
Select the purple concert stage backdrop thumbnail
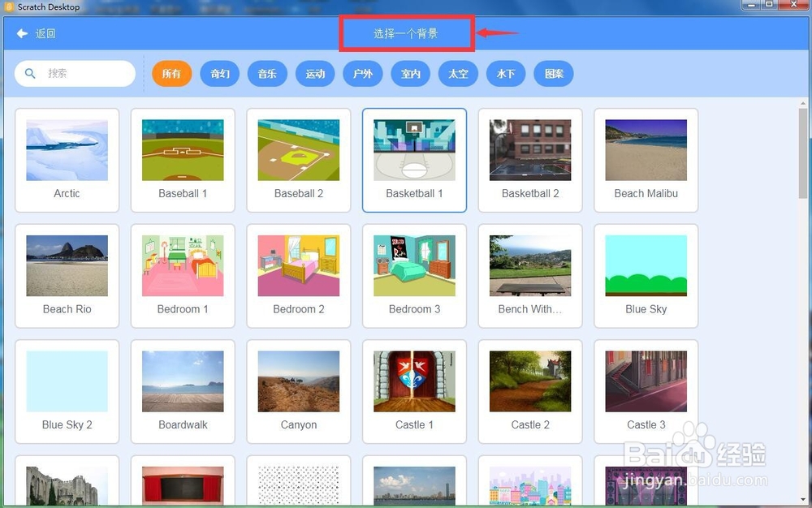646,485
